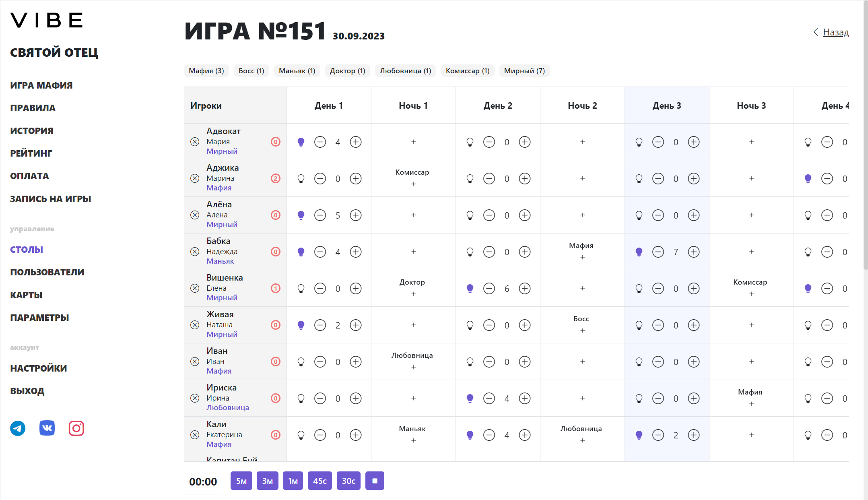Toggle Day 1 bulb for Адвокат
Screen dimensions: 868x500
301,142
